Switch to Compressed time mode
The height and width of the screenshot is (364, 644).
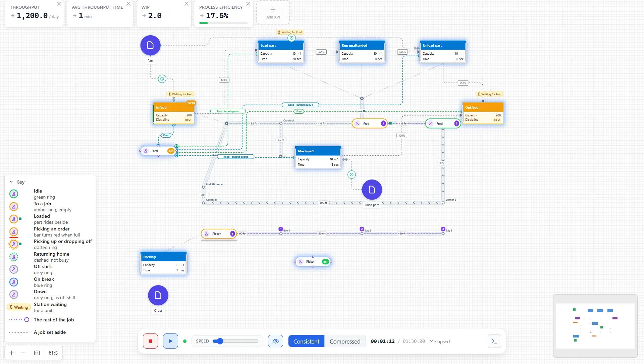345,341
